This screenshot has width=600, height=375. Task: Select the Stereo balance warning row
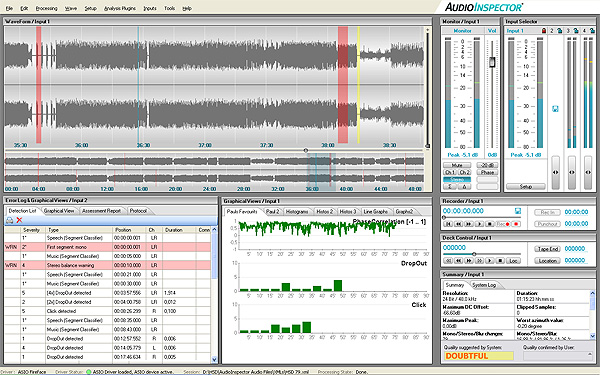(x=108, y=265)
